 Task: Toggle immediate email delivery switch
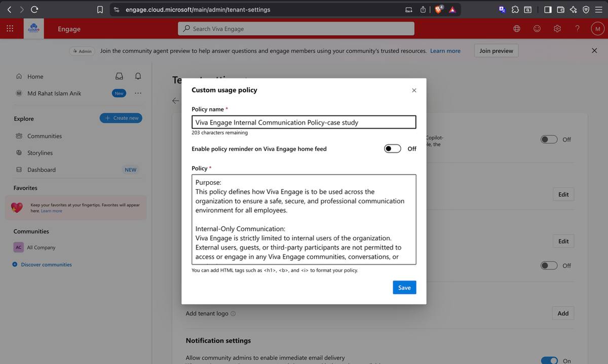[549, 360]
